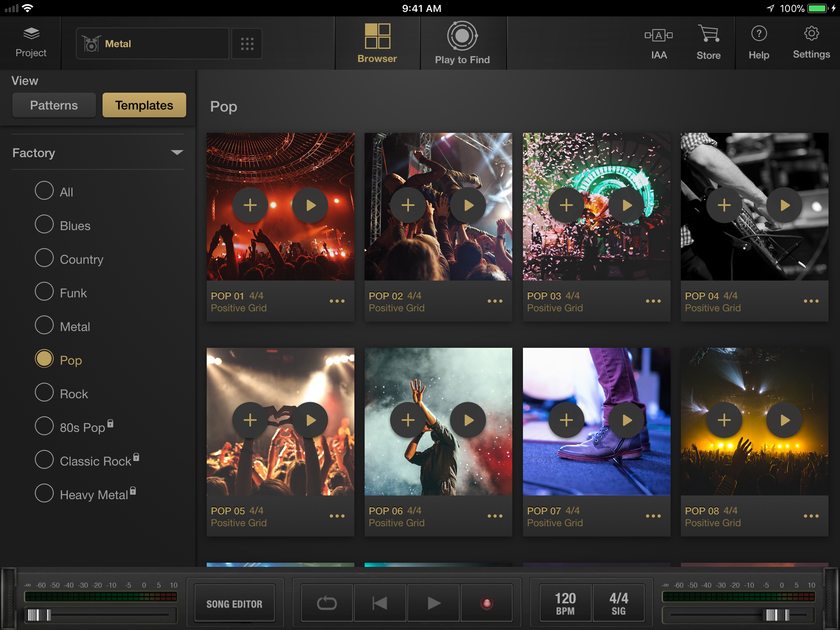Preview play the POP 02 template
This screenshot has height=630, width=840.
(468, 205)
